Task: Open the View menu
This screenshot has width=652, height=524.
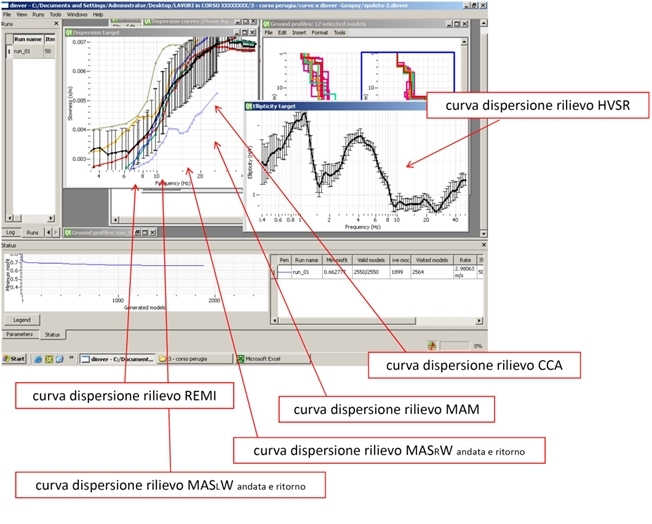Action: 22,14
